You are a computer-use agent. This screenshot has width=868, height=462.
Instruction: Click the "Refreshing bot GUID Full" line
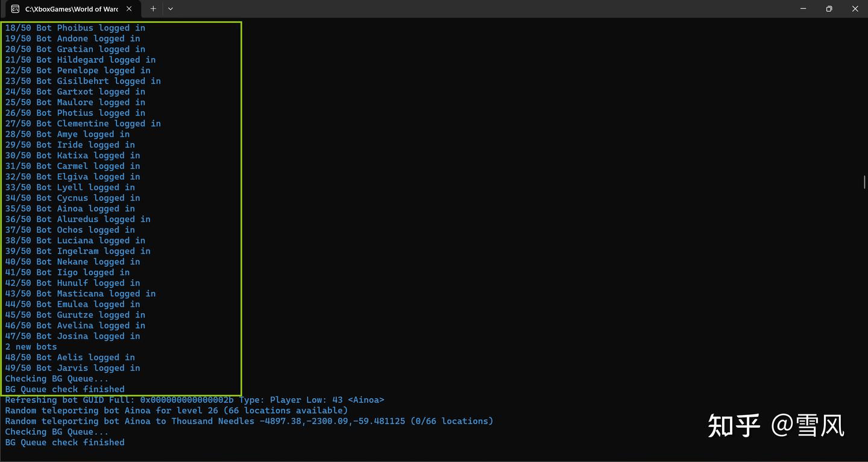point(194,400)
